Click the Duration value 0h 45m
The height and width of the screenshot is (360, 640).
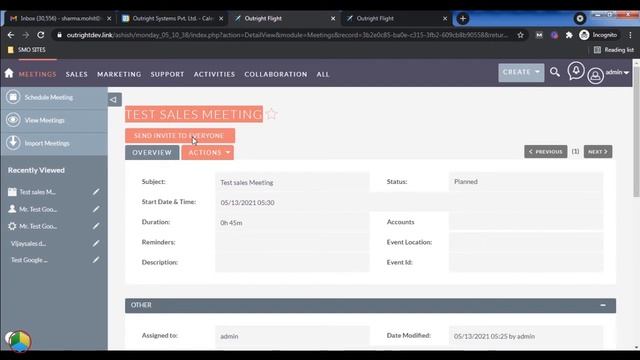coord(231,223)
